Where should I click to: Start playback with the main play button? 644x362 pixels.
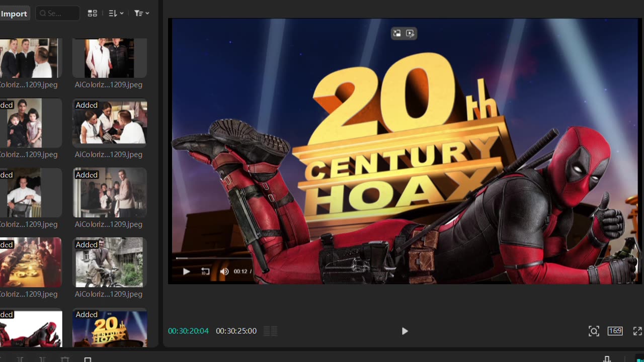click(405, 331)
